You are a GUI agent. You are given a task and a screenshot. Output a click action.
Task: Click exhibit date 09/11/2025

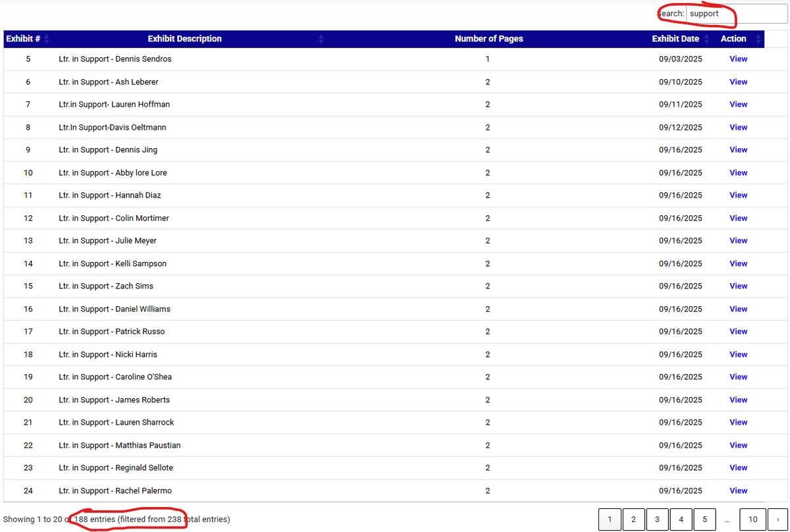click(x=681, y=105)
